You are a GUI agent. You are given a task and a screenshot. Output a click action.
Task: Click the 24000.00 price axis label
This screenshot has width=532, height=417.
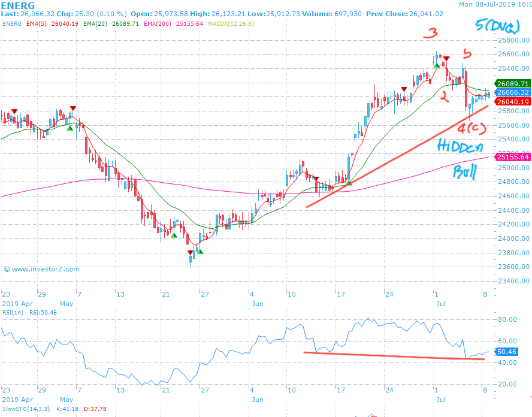(x=513, y=238)
